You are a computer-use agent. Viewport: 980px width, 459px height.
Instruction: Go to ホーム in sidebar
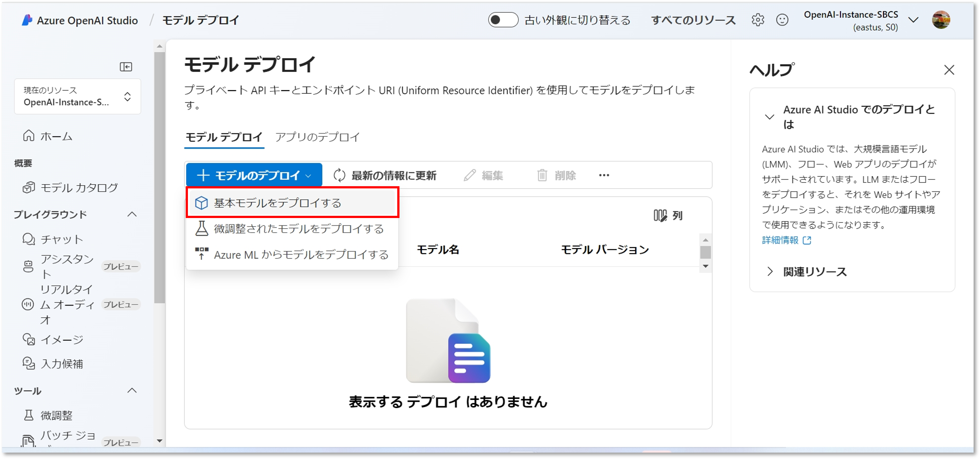point(47,136)
